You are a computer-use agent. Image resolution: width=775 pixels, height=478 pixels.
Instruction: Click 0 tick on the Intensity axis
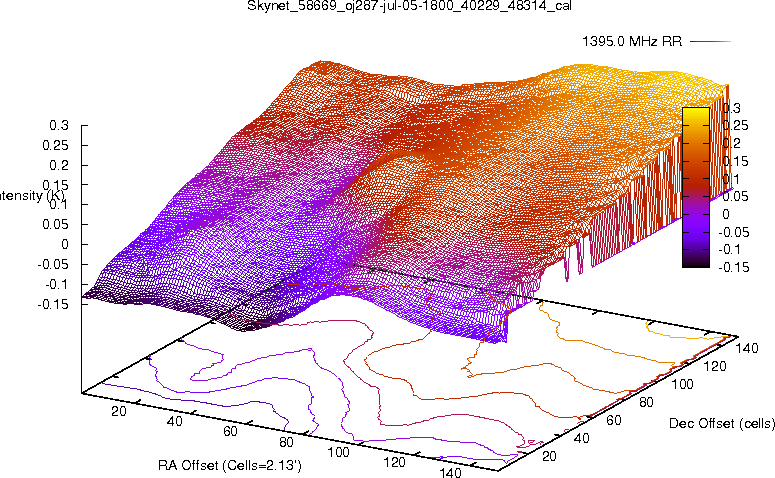point(65,244)
